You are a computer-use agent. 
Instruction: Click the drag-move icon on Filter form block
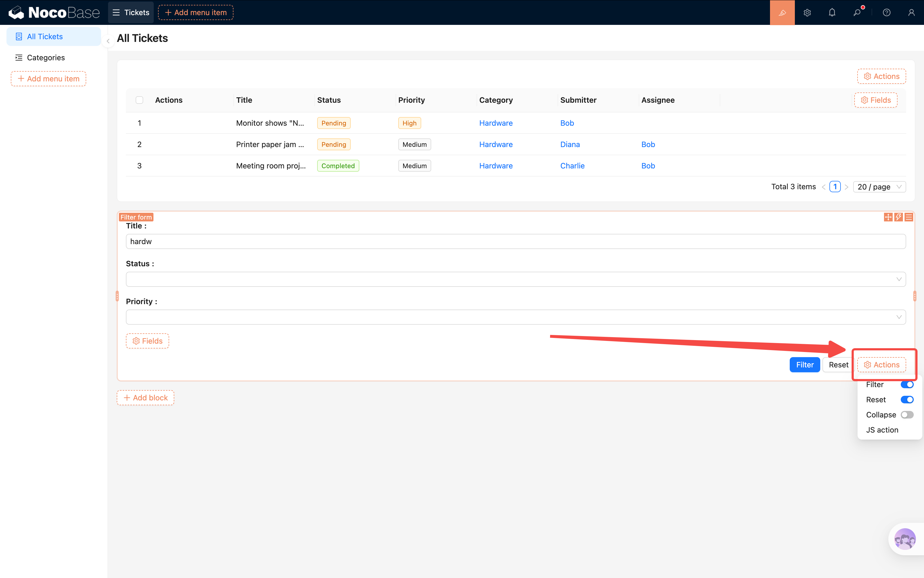point(888,217)
